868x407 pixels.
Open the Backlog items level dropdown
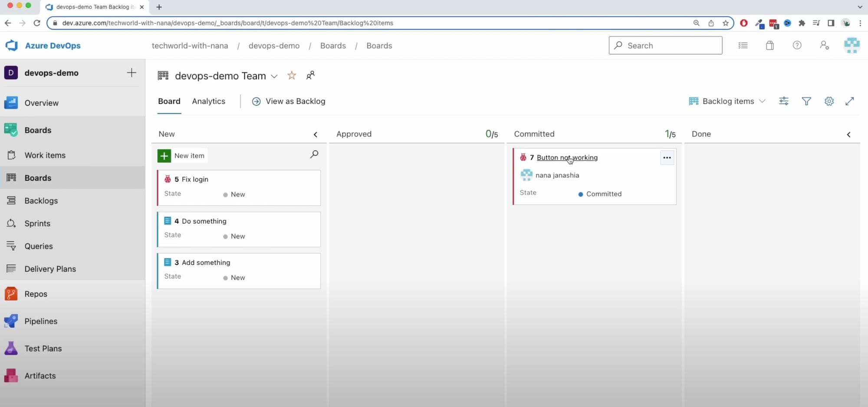(727, 101)
